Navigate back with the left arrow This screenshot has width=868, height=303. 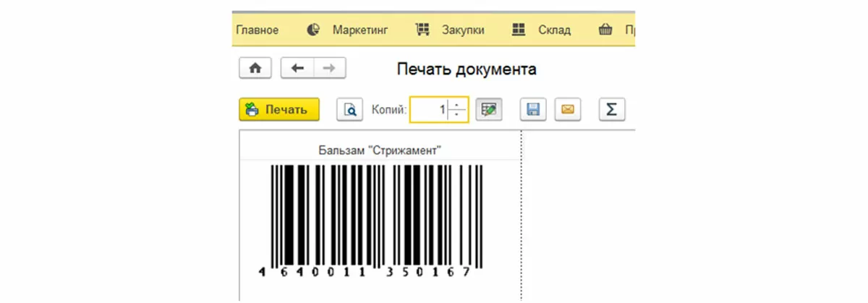coord(297,68)
